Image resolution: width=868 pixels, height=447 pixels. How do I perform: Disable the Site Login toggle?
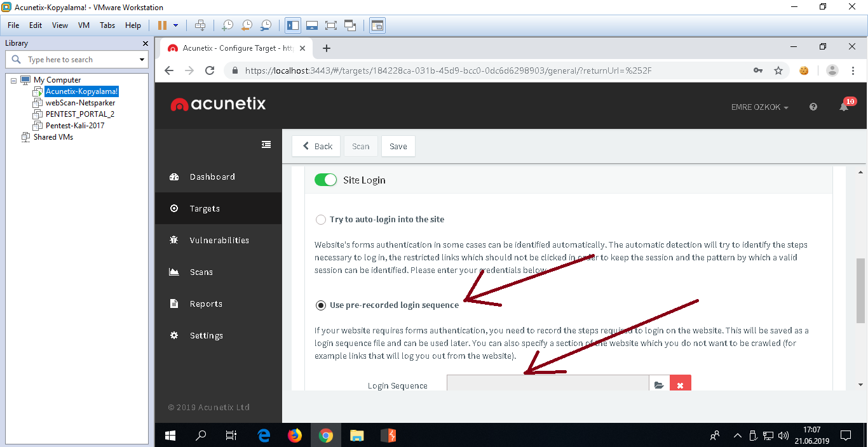[326, 180]
